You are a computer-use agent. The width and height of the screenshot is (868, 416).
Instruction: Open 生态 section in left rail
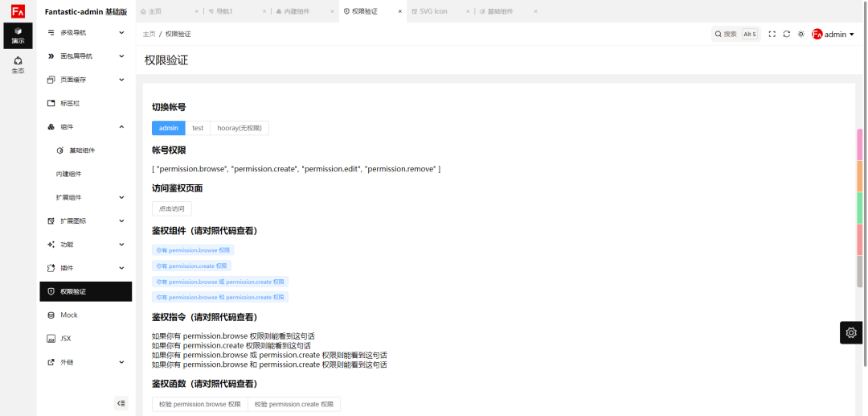[x=18, y=64]
